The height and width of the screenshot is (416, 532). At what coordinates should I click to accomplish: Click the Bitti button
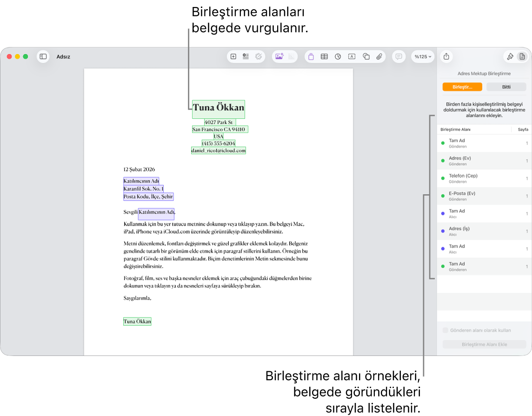[506, 87]
